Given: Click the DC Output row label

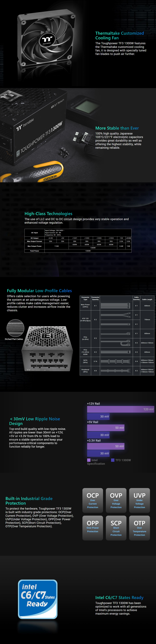Looking at the screenshot, I should point(34,238).
